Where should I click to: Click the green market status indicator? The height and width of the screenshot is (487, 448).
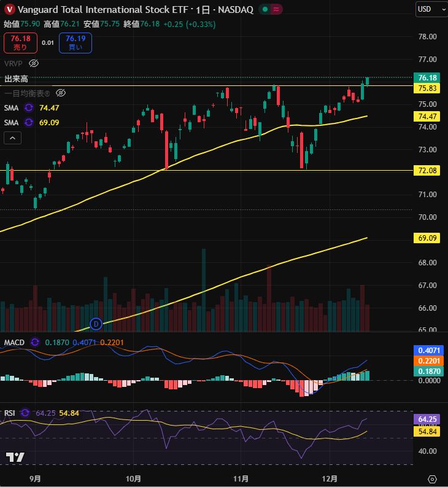point(265,9)
